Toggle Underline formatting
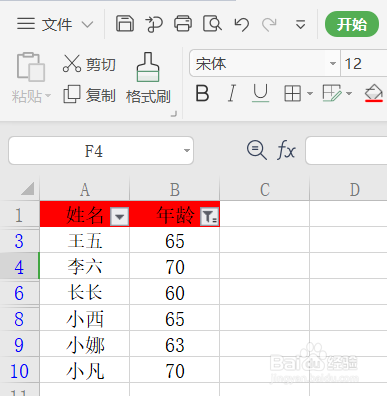The width and height of the screenshot is (387, 396). click(x=260, y=93)
